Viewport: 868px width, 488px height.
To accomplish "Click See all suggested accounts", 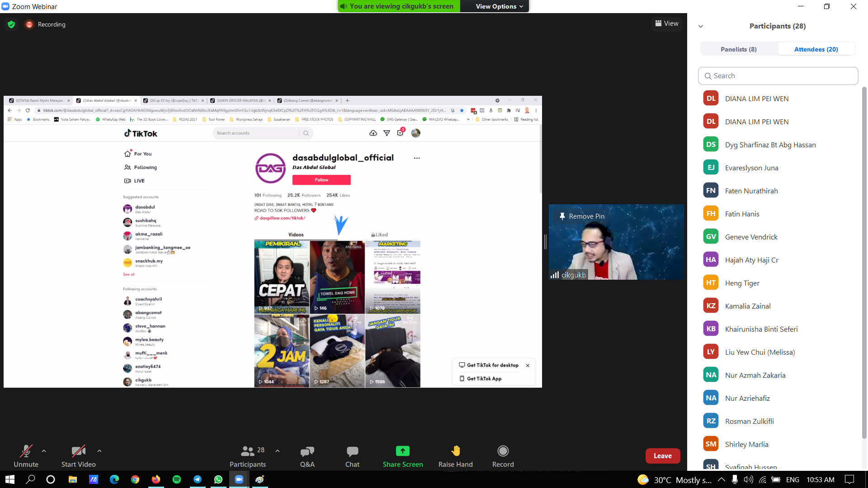I will pyautogui.click(x=129, y=274).
